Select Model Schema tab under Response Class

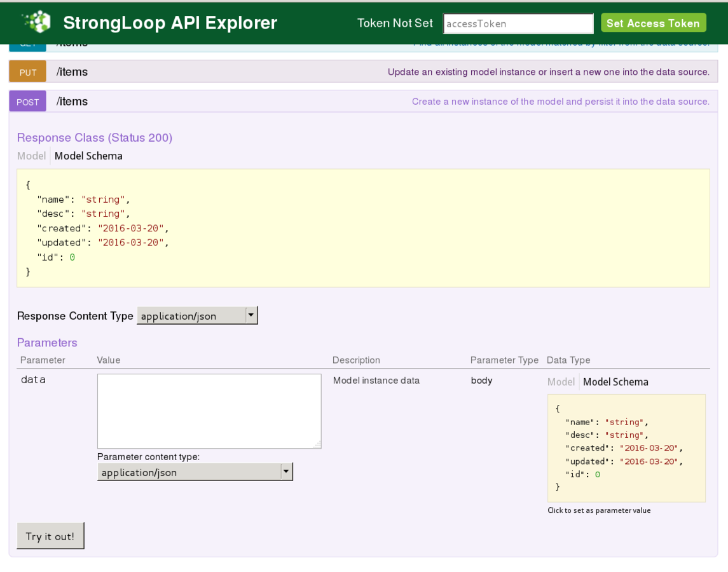pyautogui.click(x=88, y=156)
